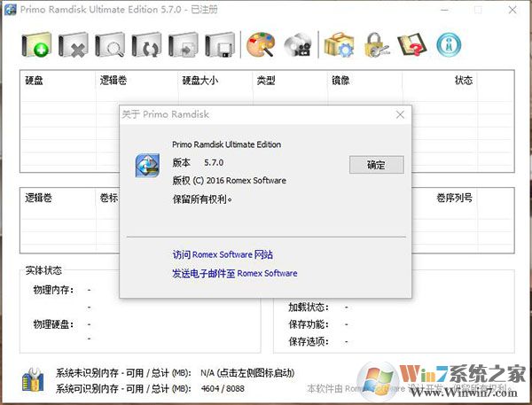Image resolution: width=532 pixels, height=405 pixels.
Task: Click the 镜像 column header
Action: (340, 81)
